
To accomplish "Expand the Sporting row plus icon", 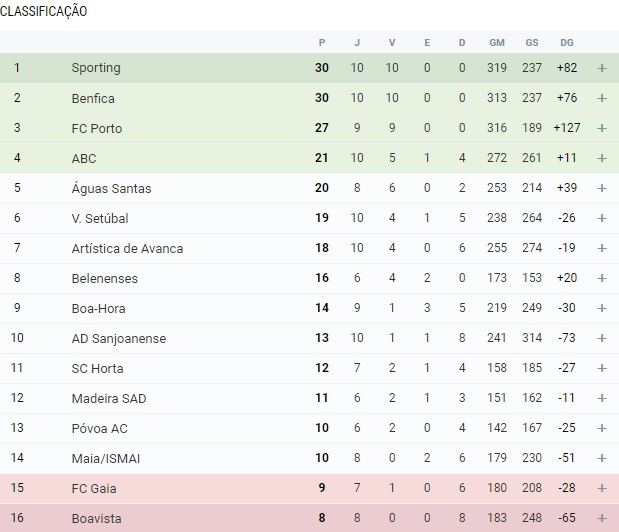I will coord(602,68).
